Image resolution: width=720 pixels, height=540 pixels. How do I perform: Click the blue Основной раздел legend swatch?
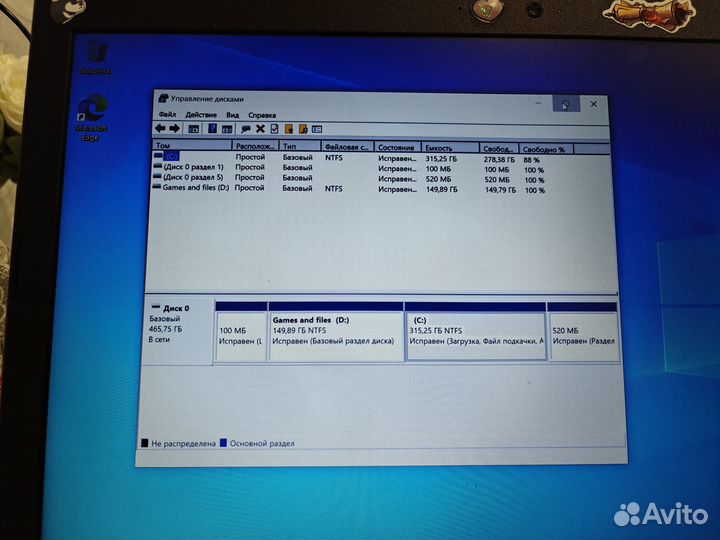pos(224,443)
